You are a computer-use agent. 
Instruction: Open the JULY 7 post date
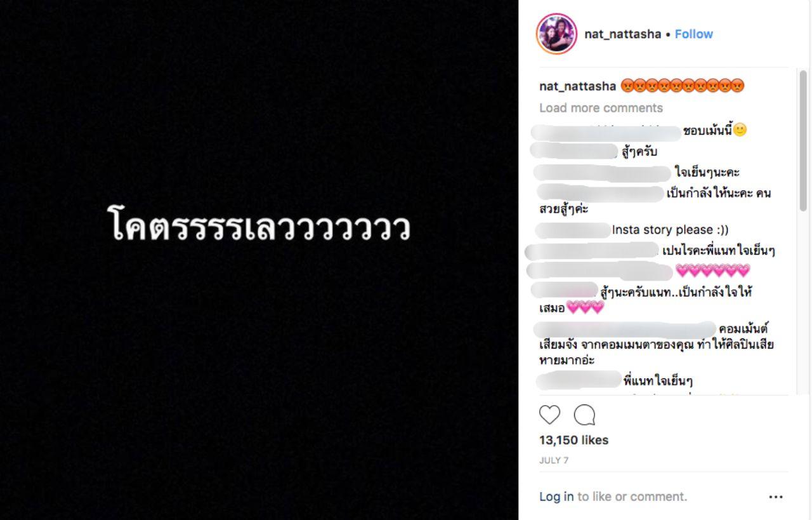click(554, 460)
